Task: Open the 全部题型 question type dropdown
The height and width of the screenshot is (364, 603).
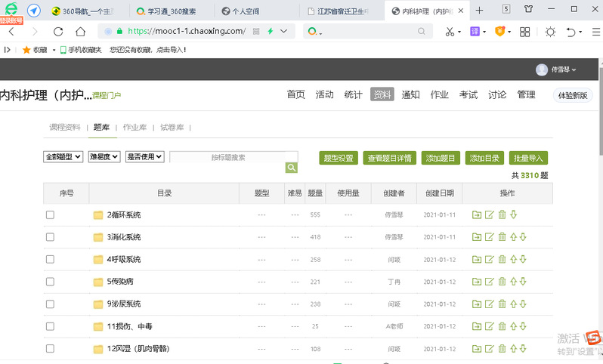Action: [x=63, y=157]
